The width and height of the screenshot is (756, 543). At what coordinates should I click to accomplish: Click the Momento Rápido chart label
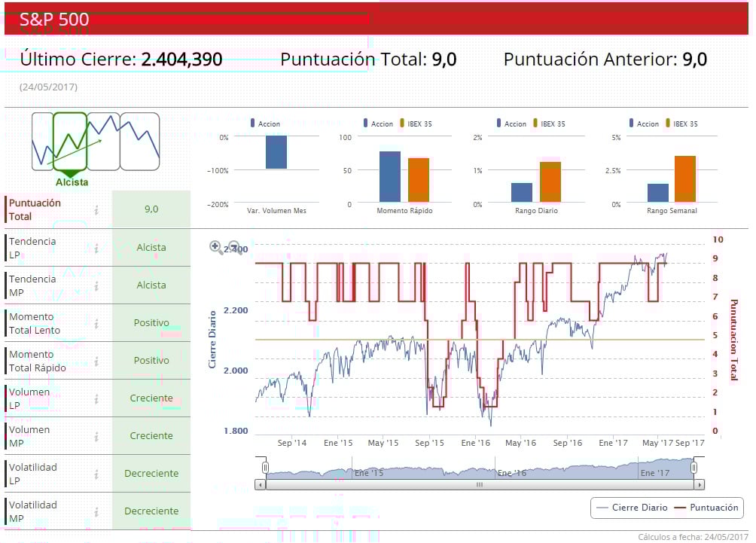[404, 211]
